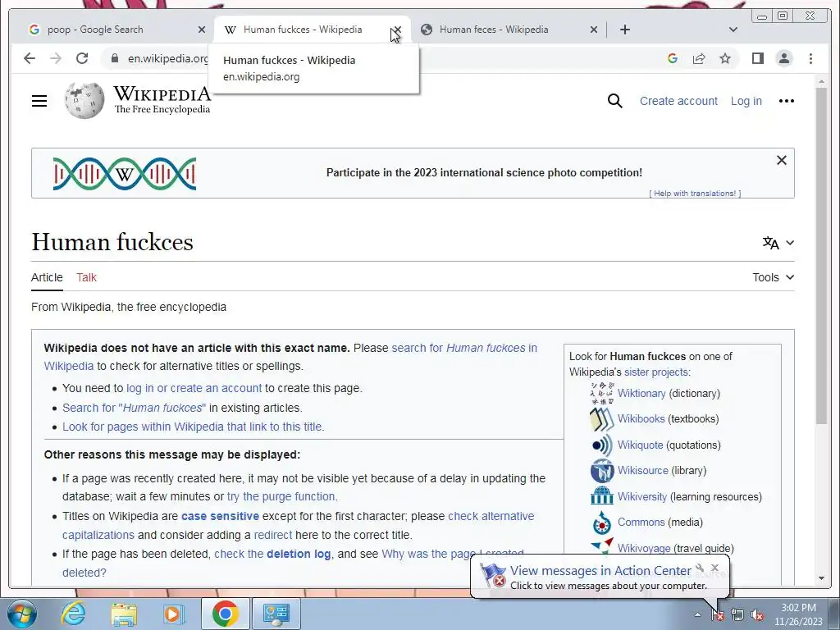Image resolution: width=840 pixels, height=630 pixels.
Task: Open a new browser tab
Action: pyautogui.click(x=624, y=30)
